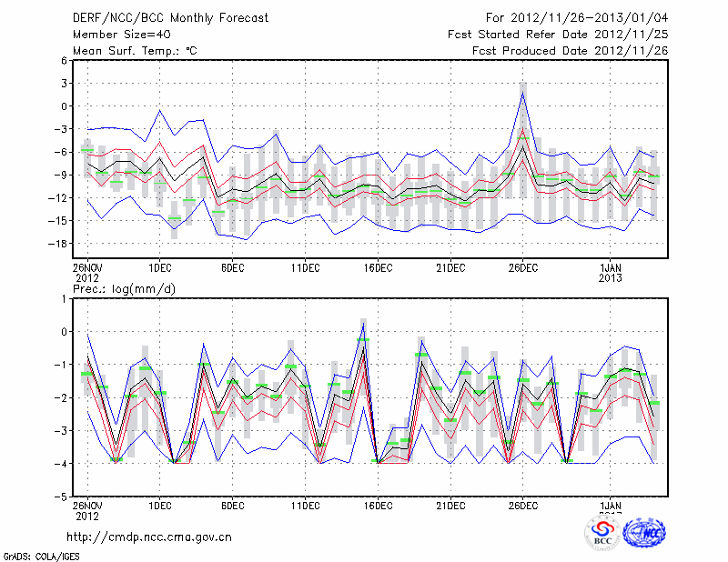Click the 26NOV 2012 label under precipitation chart
The width and height of the screenshot is (728, 562).
(87, 510)
